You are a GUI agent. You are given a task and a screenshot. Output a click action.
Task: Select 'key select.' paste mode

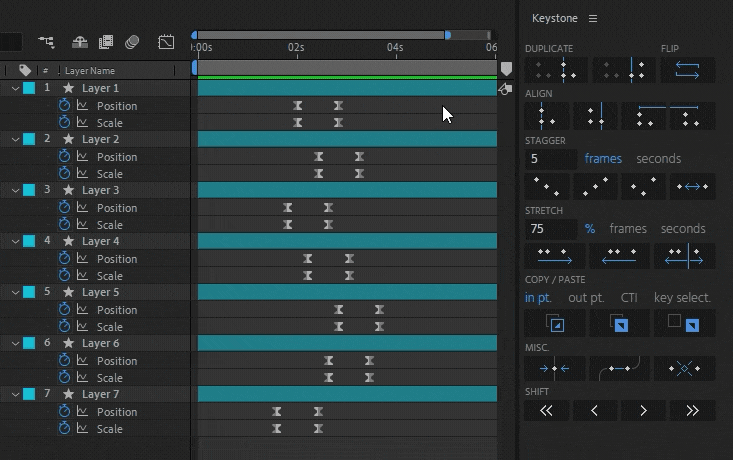[x=682, y=297]
